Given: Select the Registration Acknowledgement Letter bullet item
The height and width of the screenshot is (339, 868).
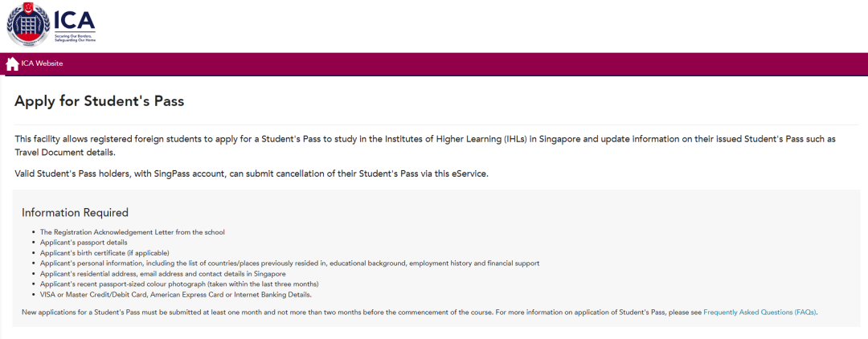Looking at the screenshot, I should tap(133, 232).
